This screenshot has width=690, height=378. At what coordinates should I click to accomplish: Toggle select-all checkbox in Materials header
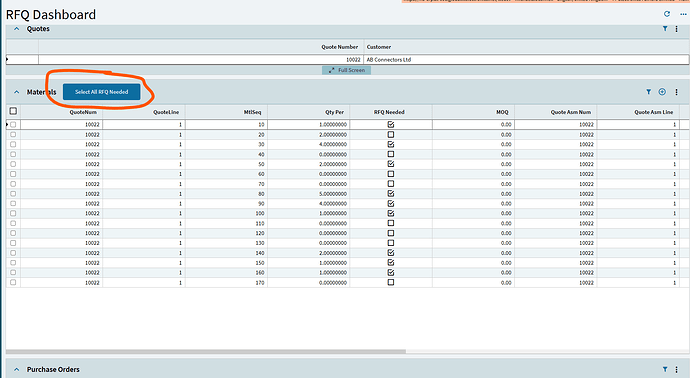(x=13, y=111)
